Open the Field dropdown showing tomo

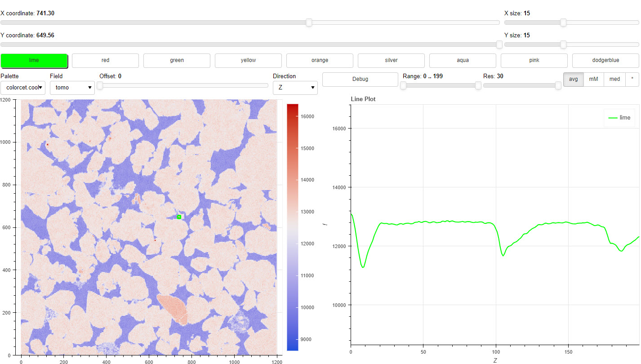72,88
